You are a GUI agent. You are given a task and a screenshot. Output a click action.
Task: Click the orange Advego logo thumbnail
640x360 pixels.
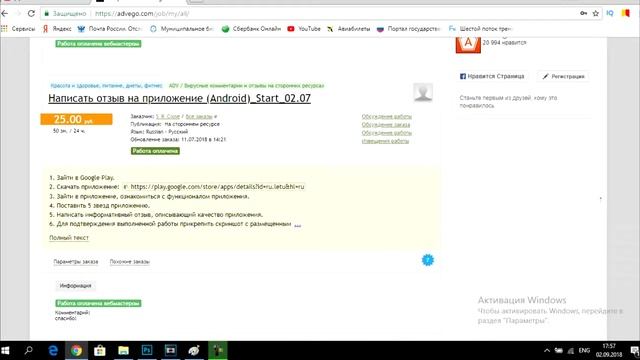click(x=468, y=44)
